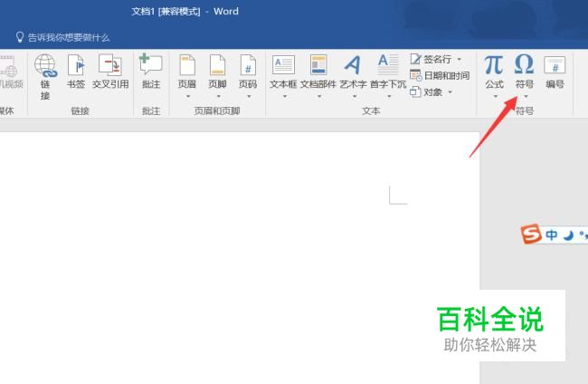Type in the 告诉我你想要做什么 search box
This screenshot has height=384, width=588.
[x=69, y=37]
